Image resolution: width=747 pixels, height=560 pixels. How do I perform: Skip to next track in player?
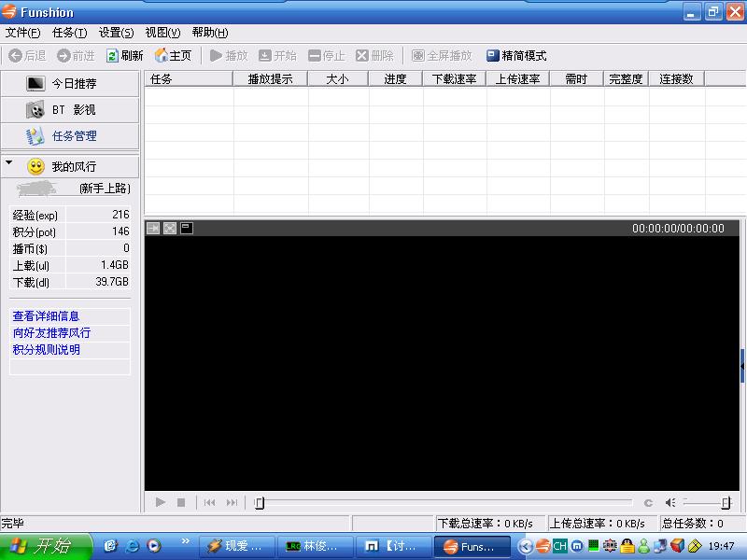tap(232, 502)
